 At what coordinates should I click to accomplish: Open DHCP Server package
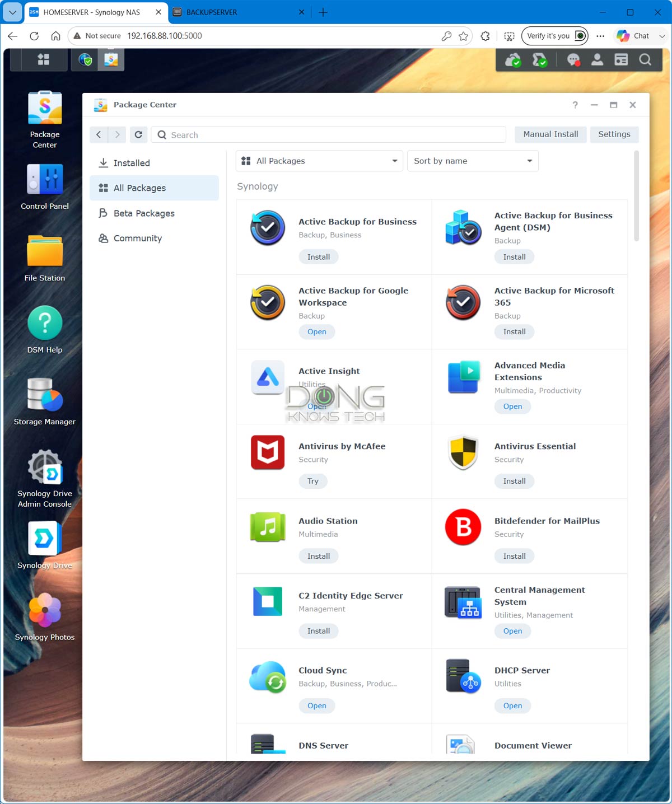pos(512,706)
